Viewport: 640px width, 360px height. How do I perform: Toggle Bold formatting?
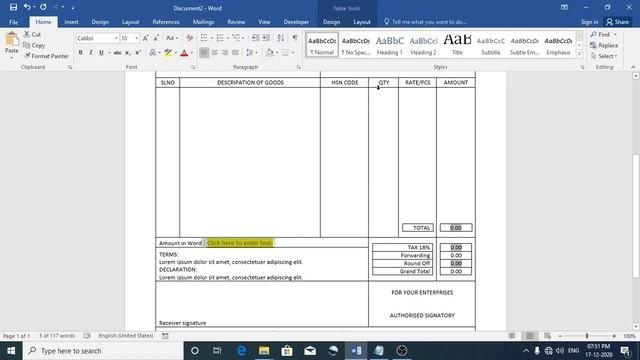coord(80,53)
